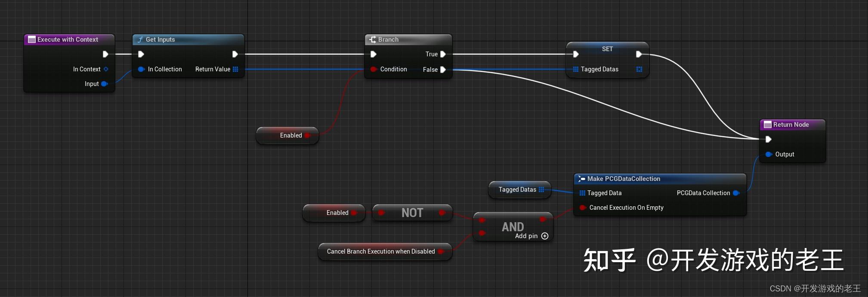Select the NOT operator node
This screenshot has height=297, width=868.
click(412, 213)
